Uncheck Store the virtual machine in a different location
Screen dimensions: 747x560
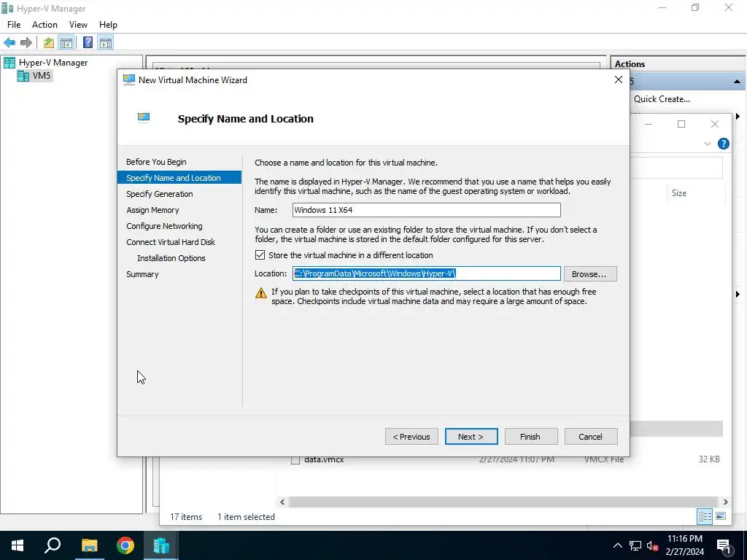click(260, 255)
